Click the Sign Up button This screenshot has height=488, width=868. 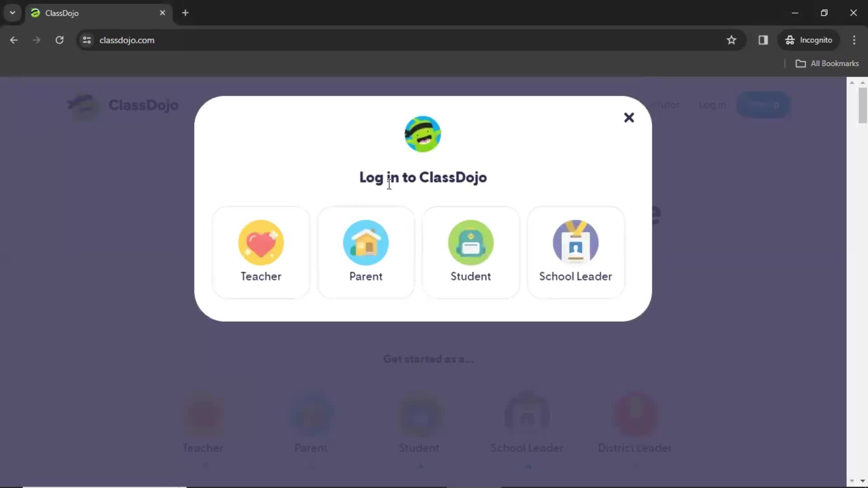pyautogui.click(x=764, y=105)
